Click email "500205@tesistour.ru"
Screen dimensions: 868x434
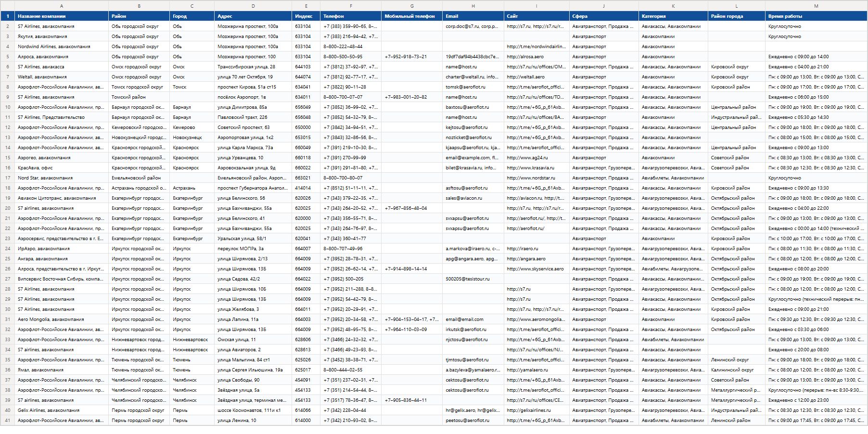coord(473,279)
